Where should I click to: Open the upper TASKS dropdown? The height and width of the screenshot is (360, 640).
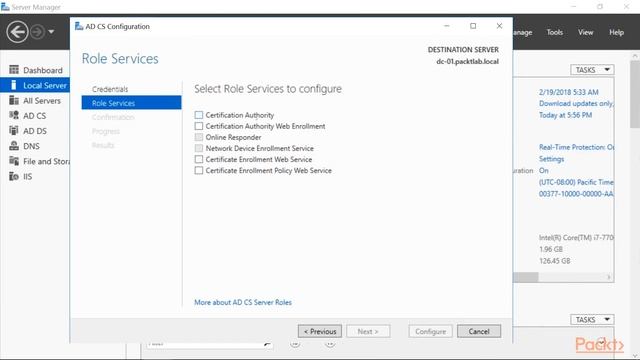pyautogui.click(x=592, y=70)
